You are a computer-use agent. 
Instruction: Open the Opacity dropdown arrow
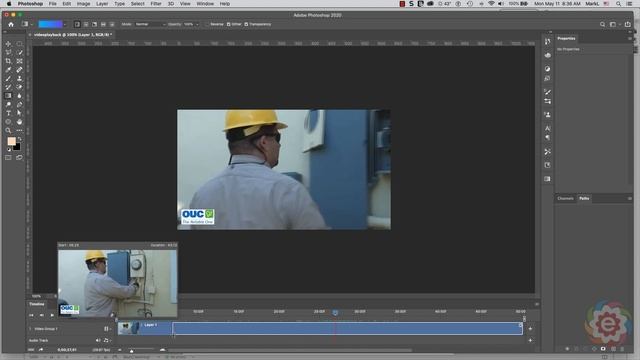197,24
